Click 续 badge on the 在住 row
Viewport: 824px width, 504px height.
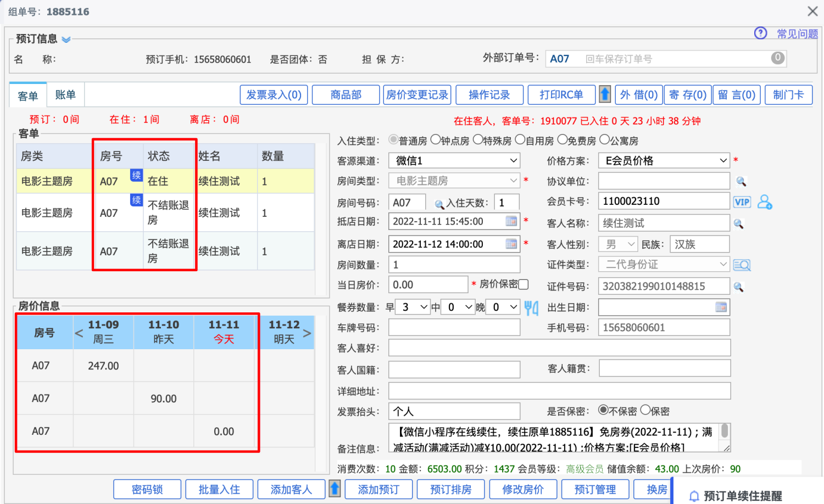[136, 175]
